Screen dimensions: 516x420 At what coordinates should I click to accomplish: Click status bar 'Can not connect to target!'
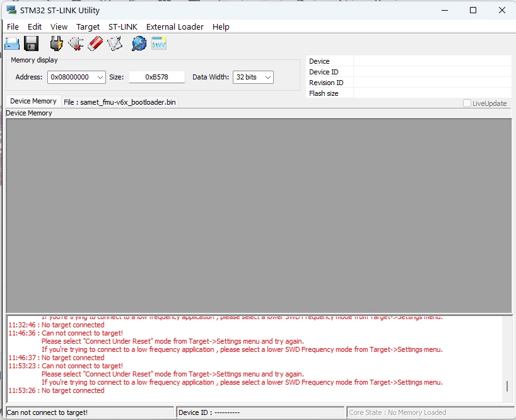(x=90, y=412)
